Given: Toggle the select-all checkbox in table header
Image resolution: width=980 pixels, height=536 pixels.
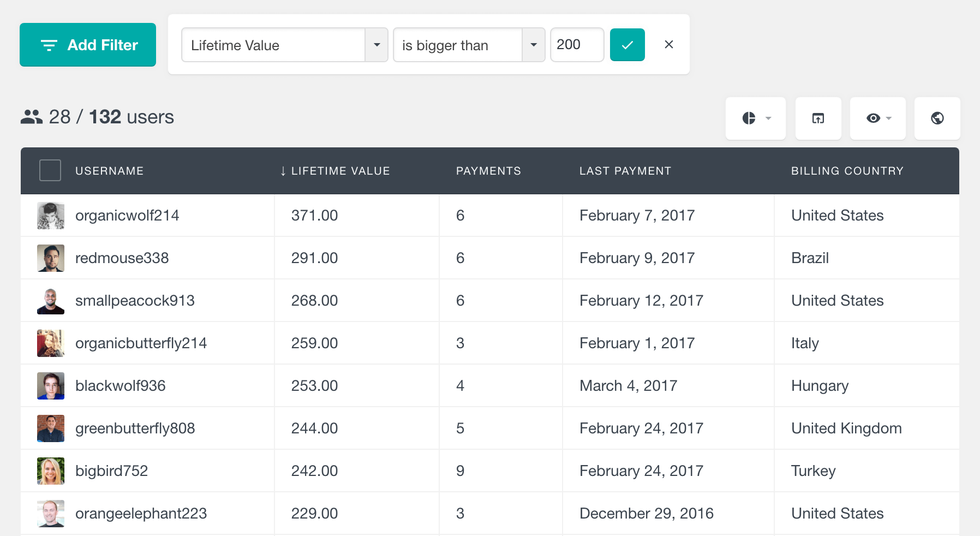Looking at the screenshot, I should (50, 170).
